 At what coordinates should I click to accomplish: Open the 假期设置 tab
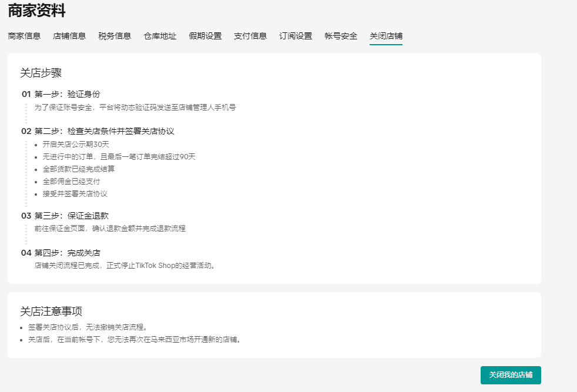click(205, 36)
